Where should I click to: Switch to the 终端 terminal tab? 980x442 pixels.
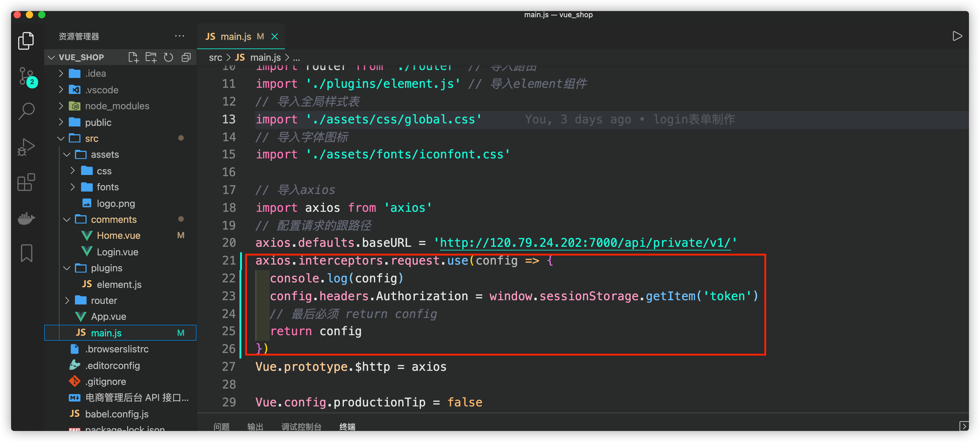[x=347, y=427]
